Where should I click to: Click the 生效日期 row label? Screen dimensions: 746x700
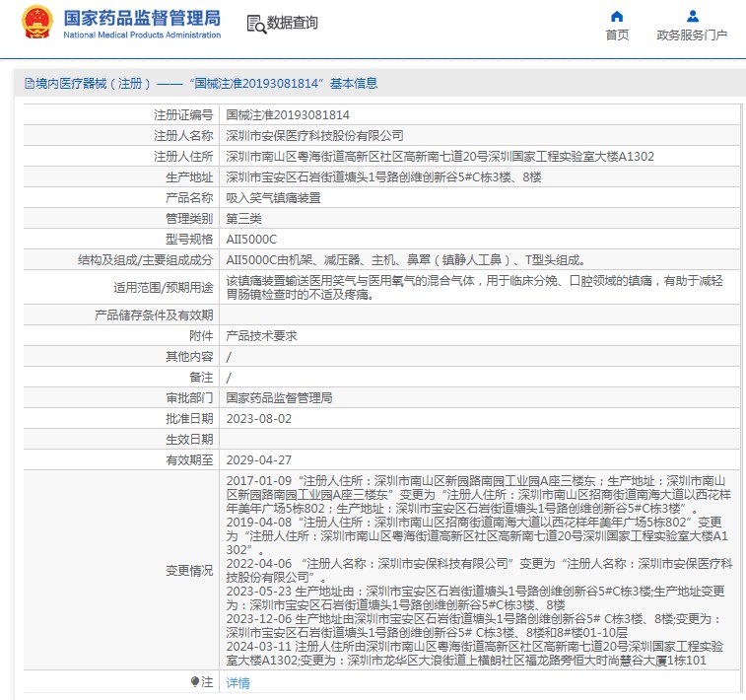click(x=189, y=439)
